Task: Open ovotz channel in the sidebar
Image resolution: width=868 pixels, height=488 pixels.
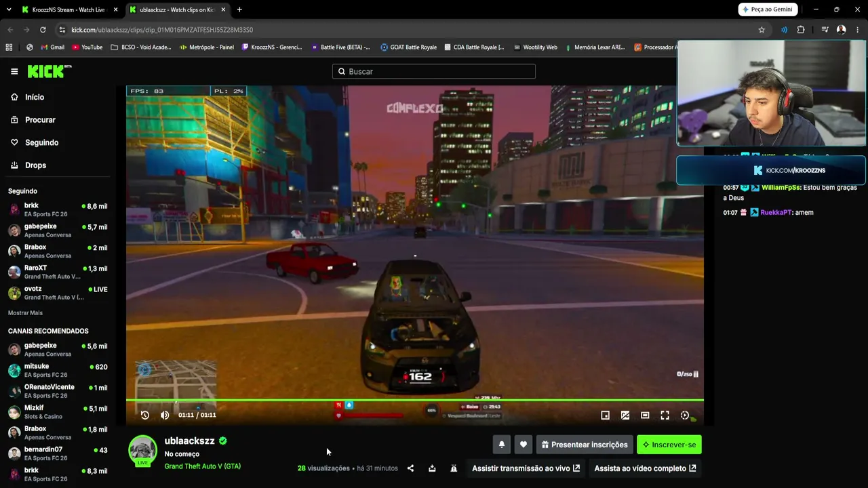Action: click(58, 293)
